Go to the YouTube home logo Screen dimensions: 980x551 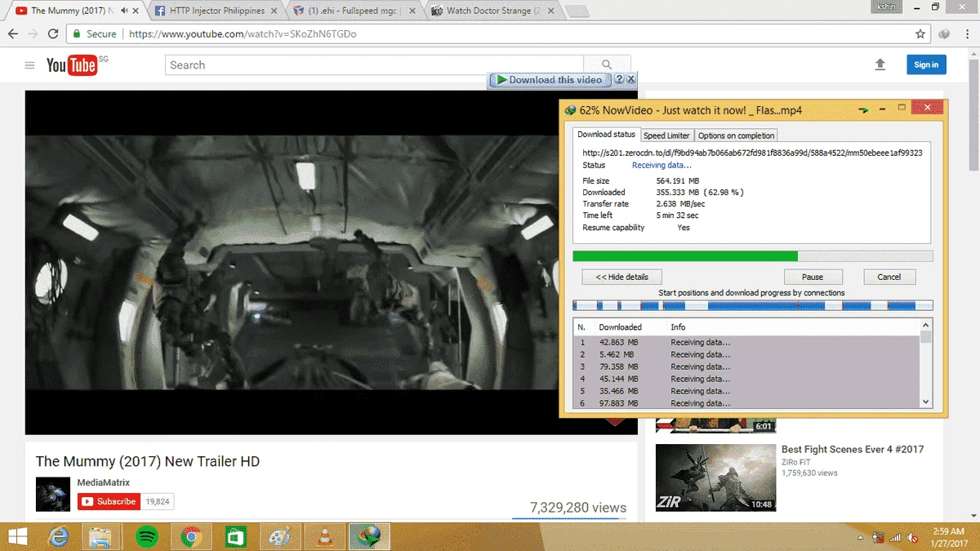pyautogui.click(x=72, y=65)
